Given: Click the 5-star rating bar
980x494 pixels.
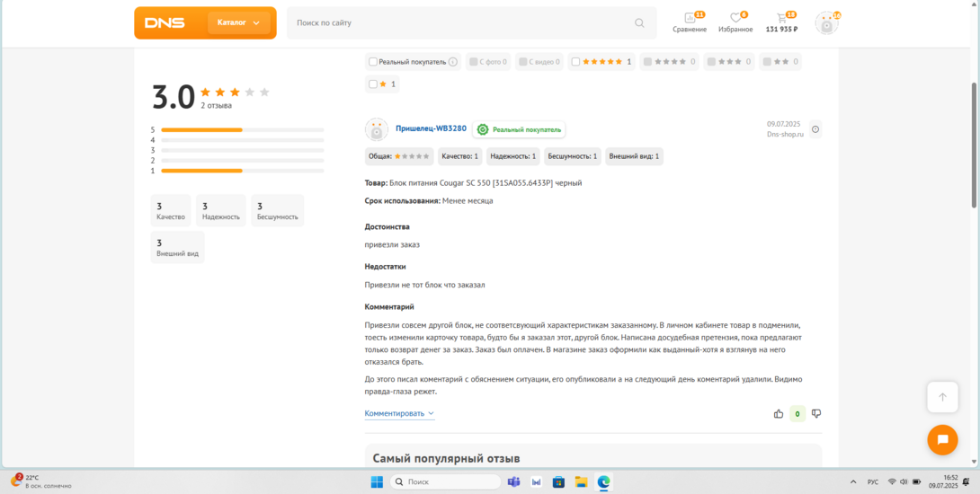Looking at the screenshot, I should pyautogui.click(x=242, y=130).
